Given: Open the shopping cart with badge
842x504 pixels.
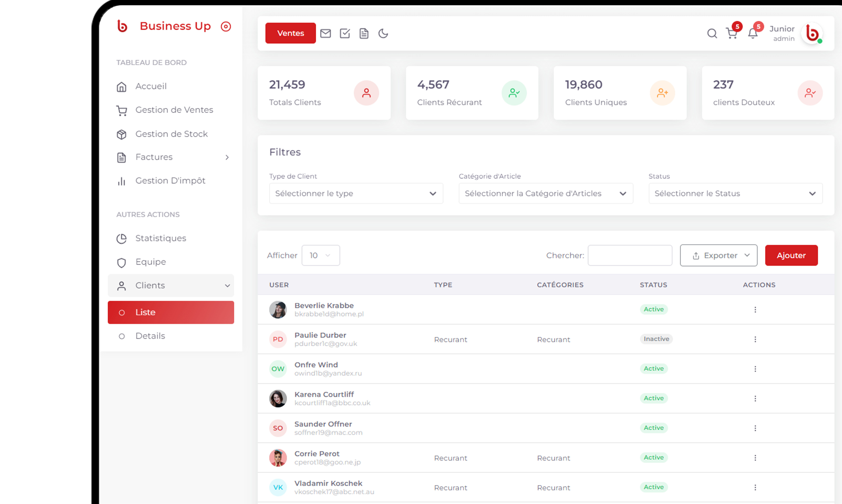Looking at the screenshot, I should (x=732, y=33).
